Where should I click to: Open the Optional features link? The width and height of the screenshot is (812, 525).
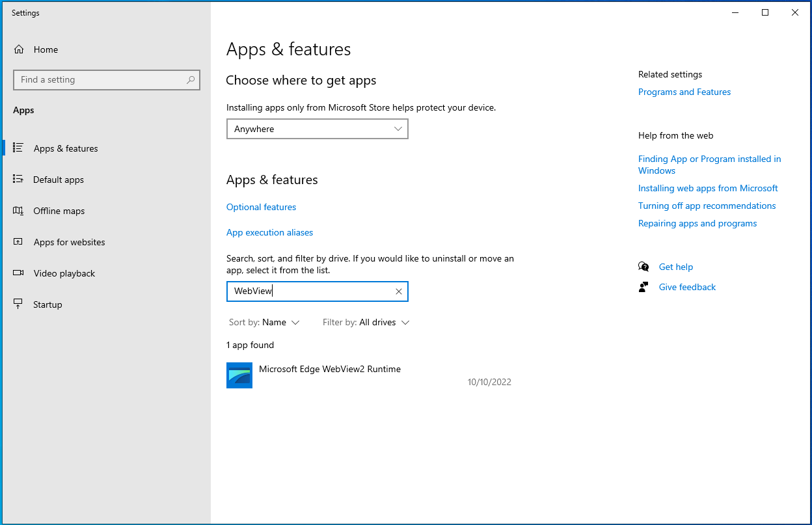point(261,207)
